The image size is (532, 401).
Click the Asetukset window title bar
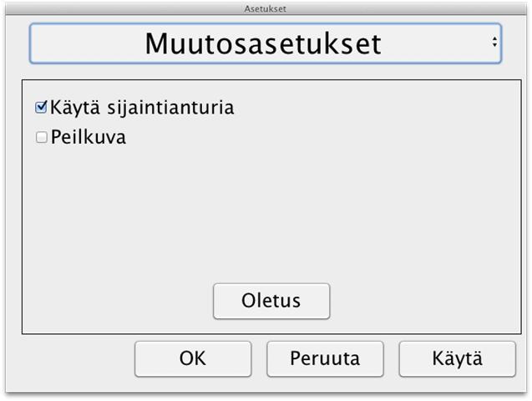[266, 8]
